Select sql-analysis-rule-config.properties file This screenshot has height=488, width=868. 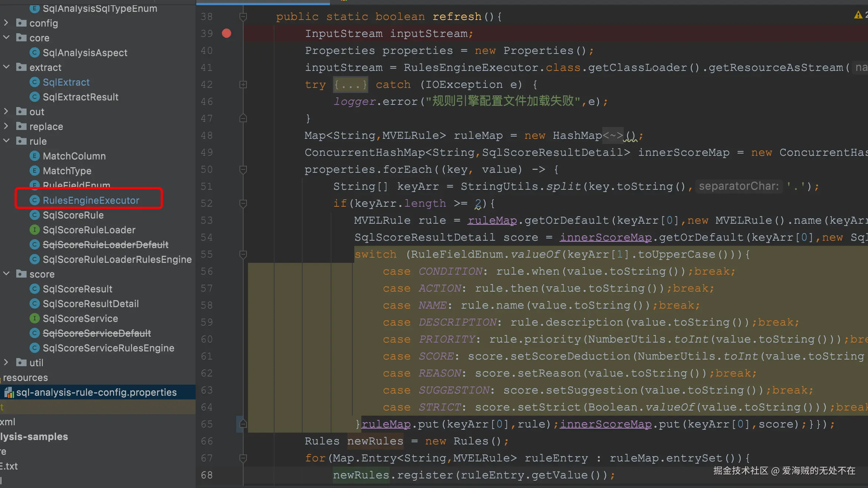96,392
